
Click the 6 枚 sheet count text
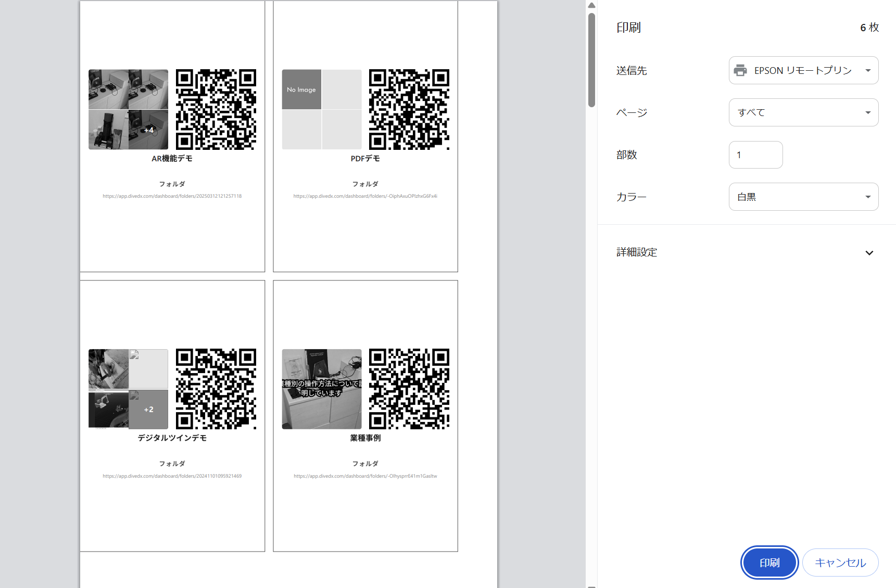pos(869,28)
